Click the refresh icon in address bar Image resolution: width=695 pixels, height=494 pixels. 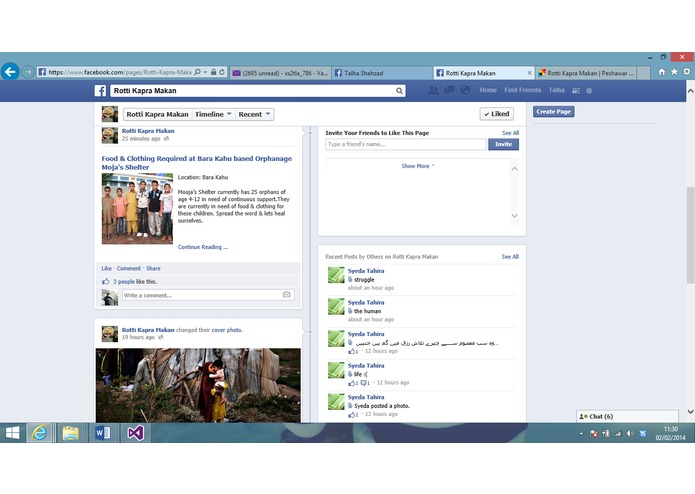tap(222, 72)
